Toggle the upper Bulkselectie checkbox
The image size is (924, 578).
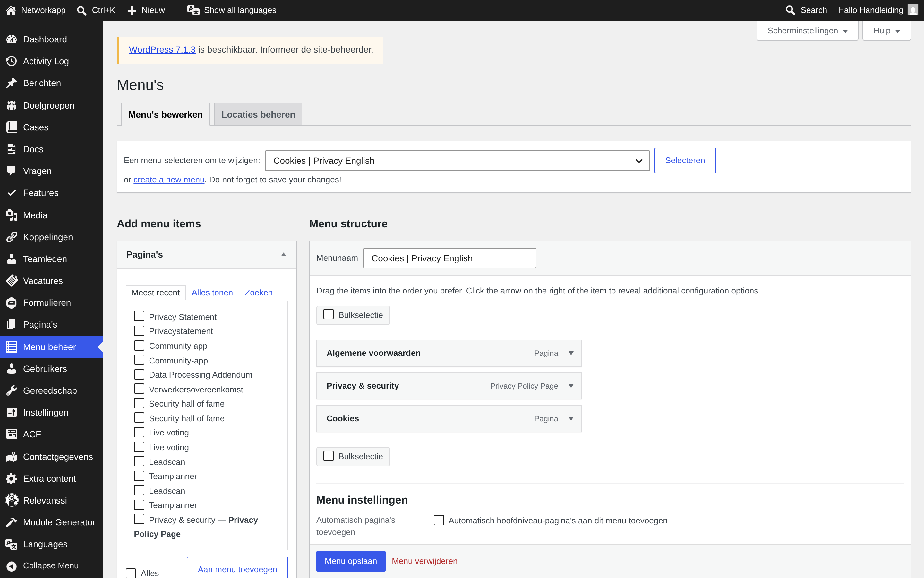coord(328,315)
